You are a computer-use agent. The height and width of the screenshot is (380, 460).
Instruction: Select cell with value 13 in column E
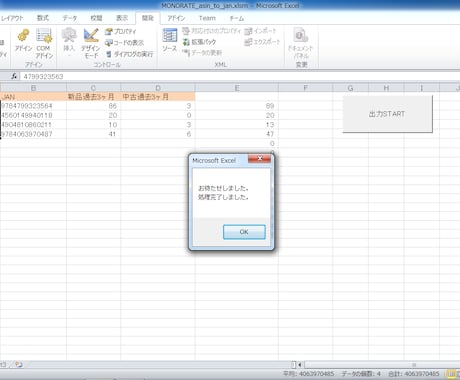click(237, 124)
